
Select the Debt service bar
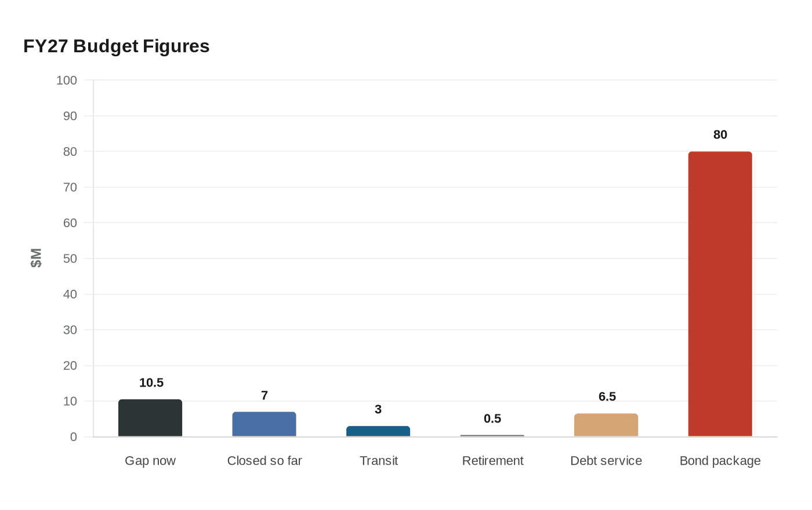click(606, 425)
